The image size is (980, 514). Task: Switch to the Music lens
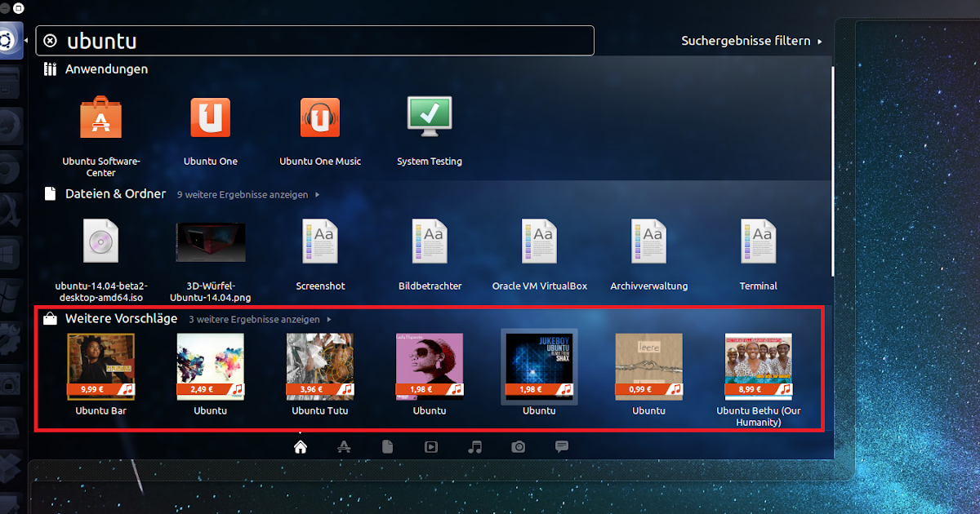pos(475,446)
